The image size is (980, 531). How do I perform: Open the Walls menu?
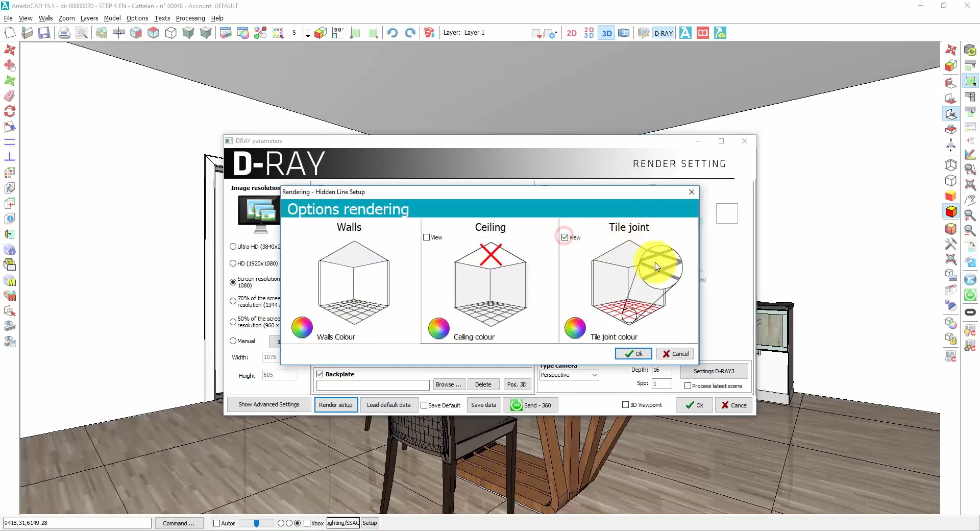coord(45,18)
